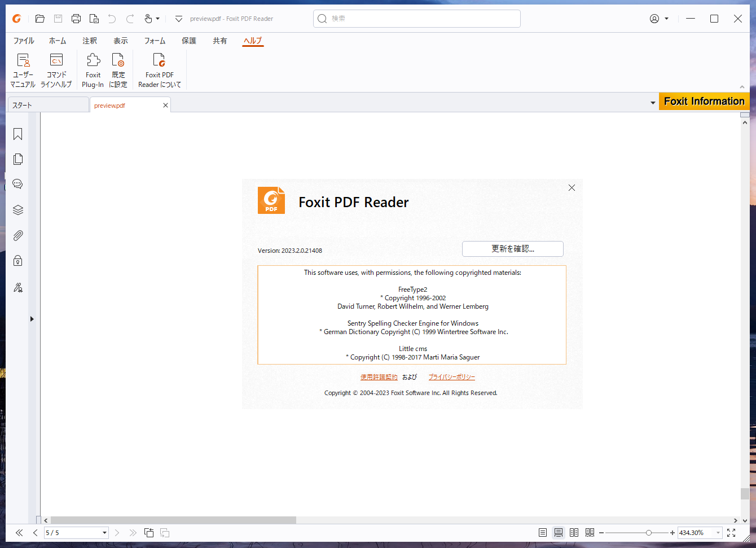Toggle continuous page layout mode
This screenshot has width=756, height=548.
point(558,532)
